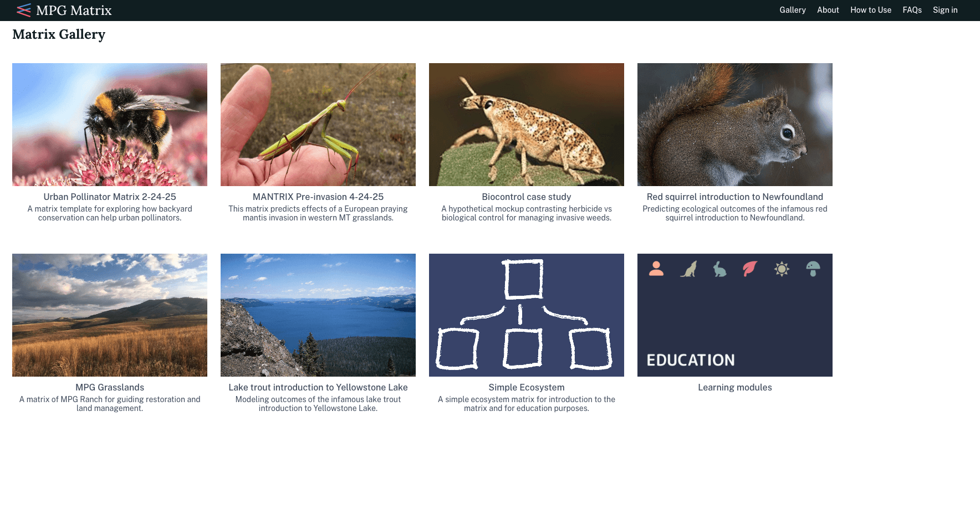Image resolution: width=980 pixels, height=514 pixels.
Task: Open the red squirrel thumbnail image
Action: pyautogui.click(x=735, y=125)
